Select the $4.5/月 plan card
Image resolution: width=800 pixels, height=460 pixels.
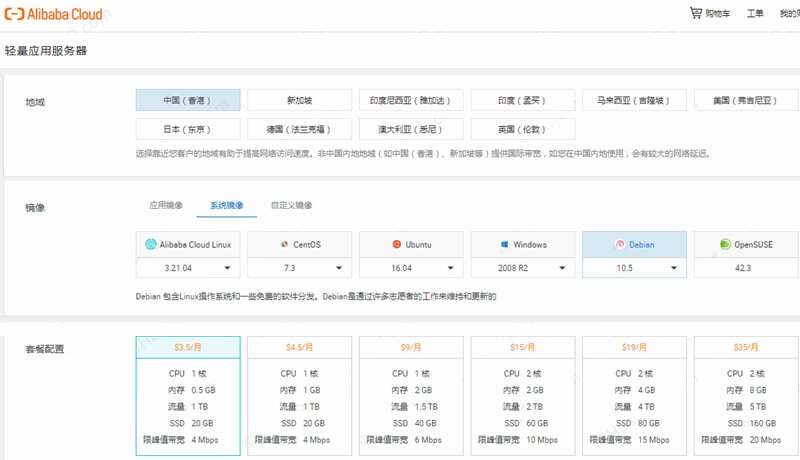tap(299, 395)
